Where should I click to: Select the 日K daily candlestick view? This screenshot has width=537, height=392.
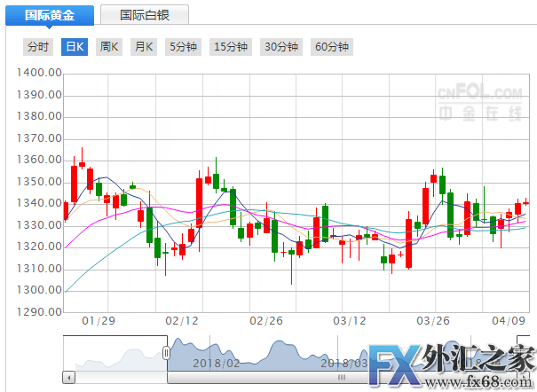(x=74, y=47)
